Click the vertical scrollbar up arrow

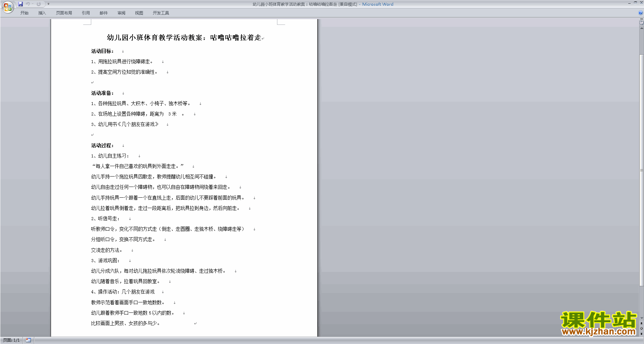point(641,29)
